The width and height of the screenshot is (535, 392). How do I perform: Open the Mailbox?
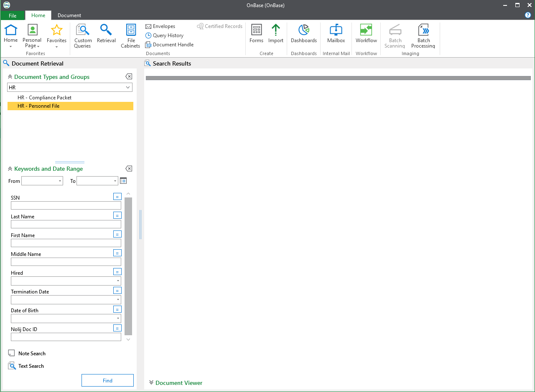pos(336,33)
